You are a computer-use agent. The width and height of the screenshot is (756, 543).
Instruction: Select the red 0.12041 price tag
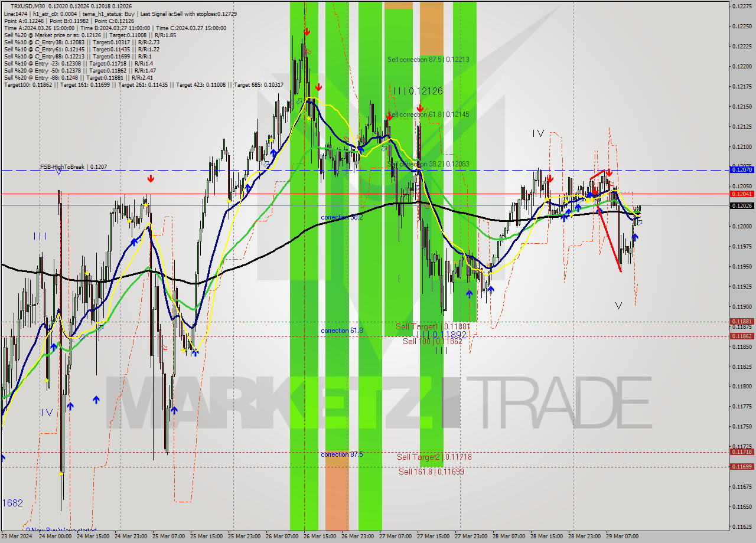coord(742,194)
